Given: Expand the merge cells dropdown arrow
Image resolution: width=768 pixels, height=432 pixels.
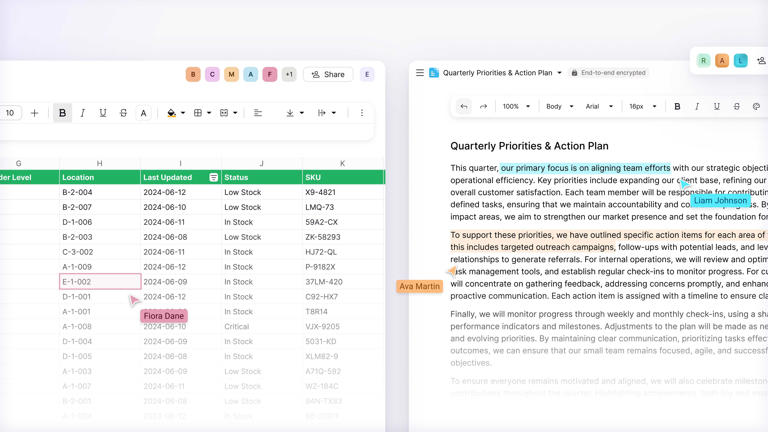Looking at the screenshot, I should pos(235,113).
